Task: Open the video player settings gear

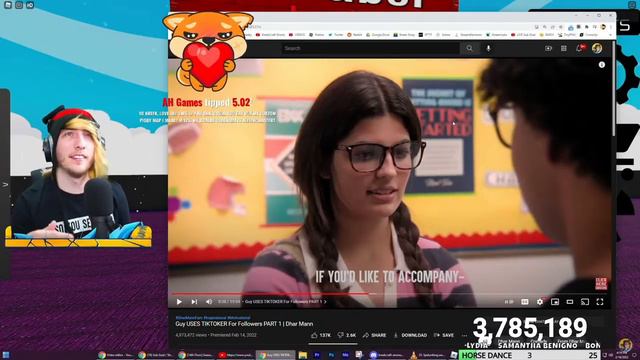Action: point(540,302)
